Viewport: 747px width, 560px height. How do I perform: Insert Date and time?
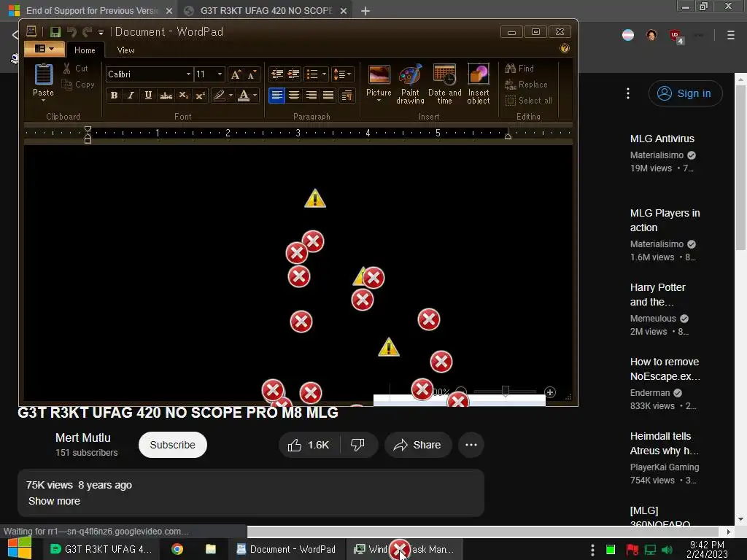tap(444, 75)
